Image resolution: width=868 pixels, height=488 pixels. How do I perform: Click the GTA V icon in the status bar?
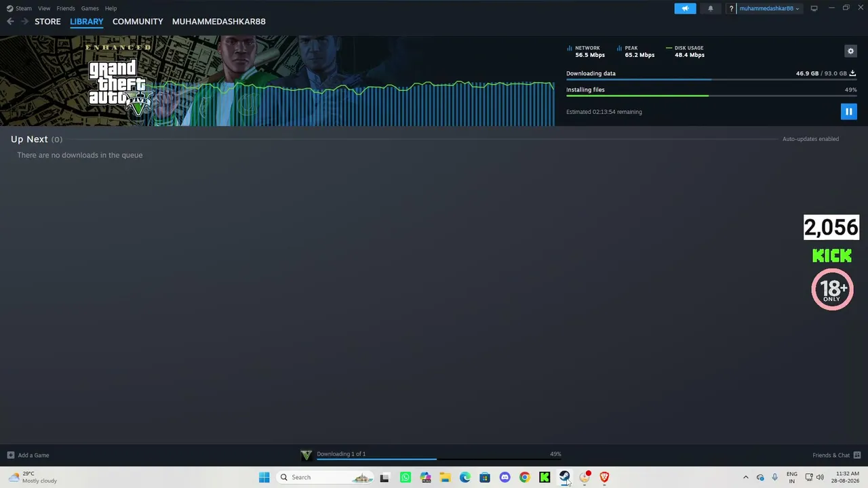click(x=306, y=455)
